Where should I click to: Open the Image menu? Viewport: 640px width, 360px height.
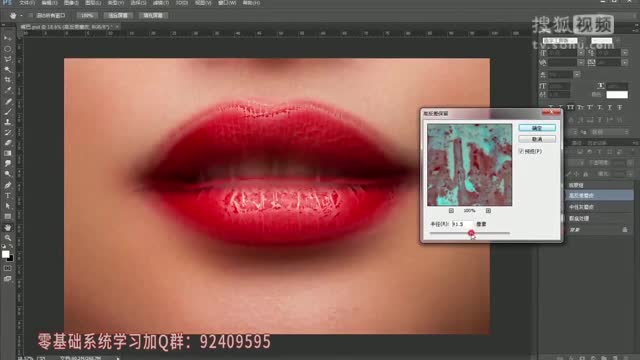(71, 2)
